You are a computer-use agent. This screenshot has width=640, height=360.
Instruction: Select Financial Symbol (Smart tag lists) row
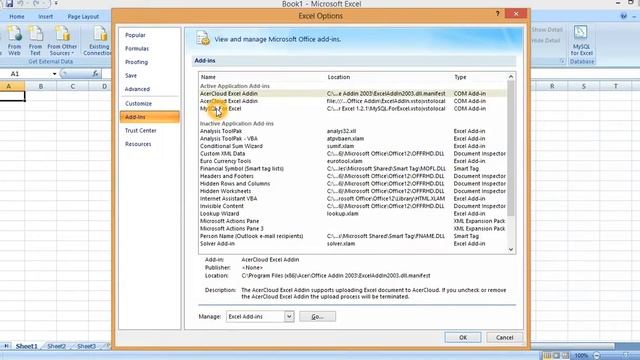pyautogui.click(x=353, y=169)
